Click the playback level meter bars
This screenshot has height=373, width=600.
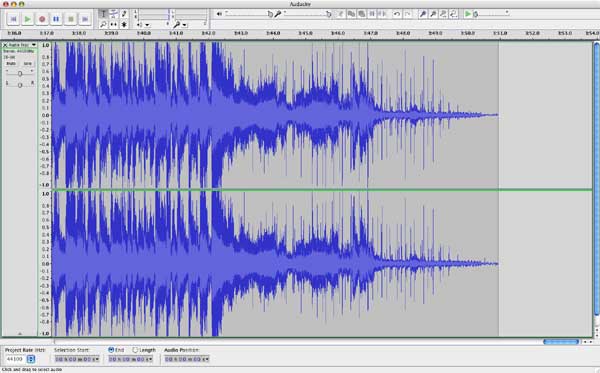click(x=153, y=15)
